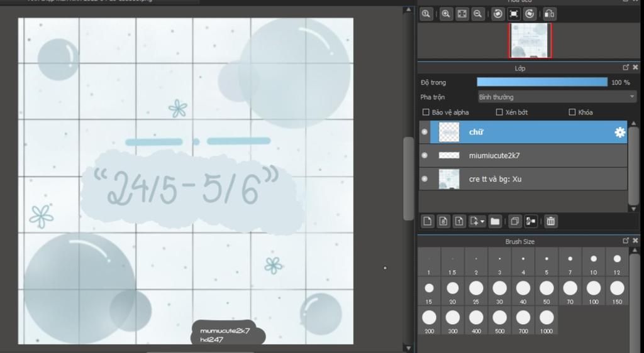Duplicate the selected layer
The width and height of the screenshot is (644, 353).
point(514,221)
